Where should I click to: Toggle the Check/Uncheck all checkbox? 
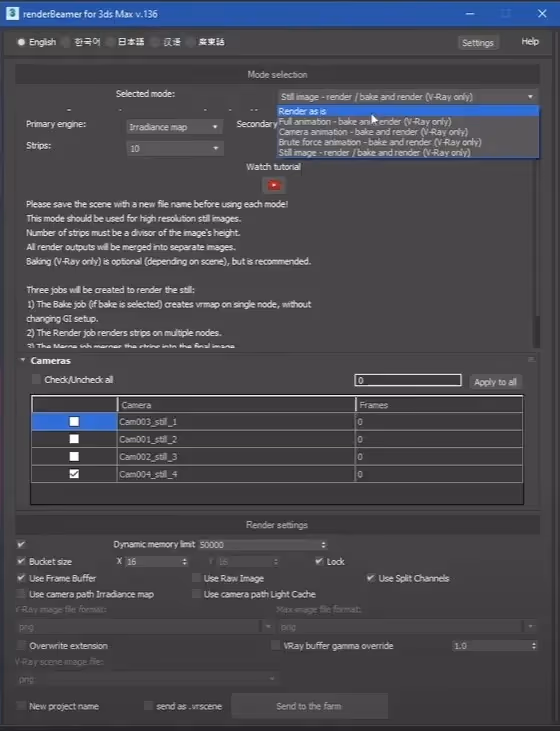[36, 379]
